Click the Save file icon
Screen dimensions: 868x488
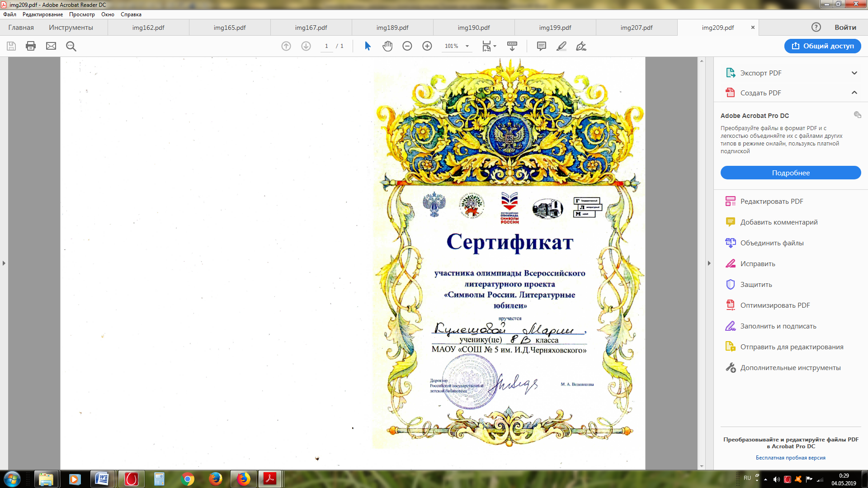click(11, 46)
